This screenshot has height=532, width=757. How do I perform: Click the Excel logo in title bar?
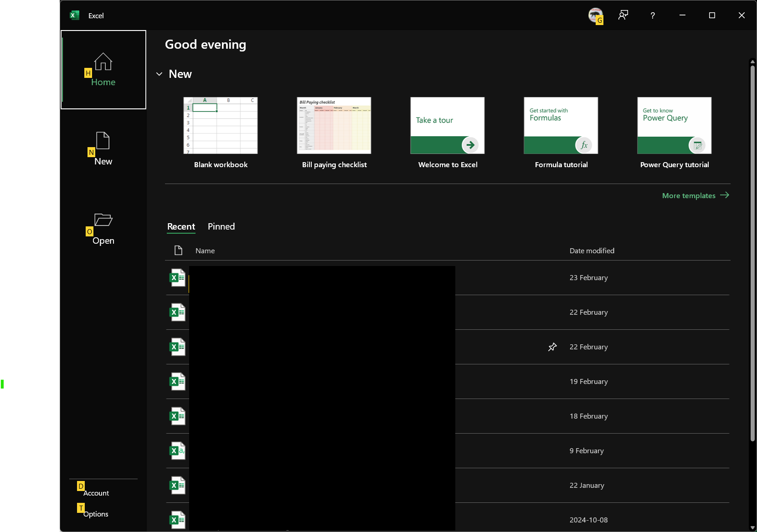click(74, 15)
